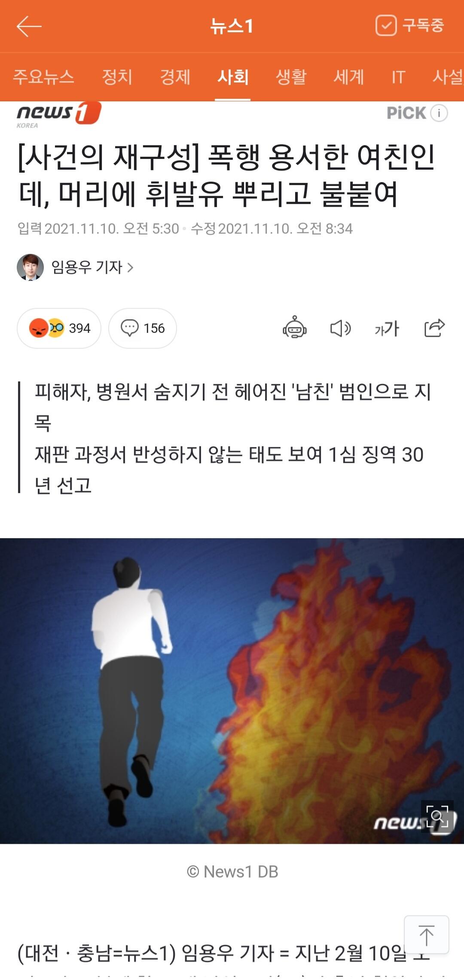Switch to the 정치 tab

tap(117, 77)
